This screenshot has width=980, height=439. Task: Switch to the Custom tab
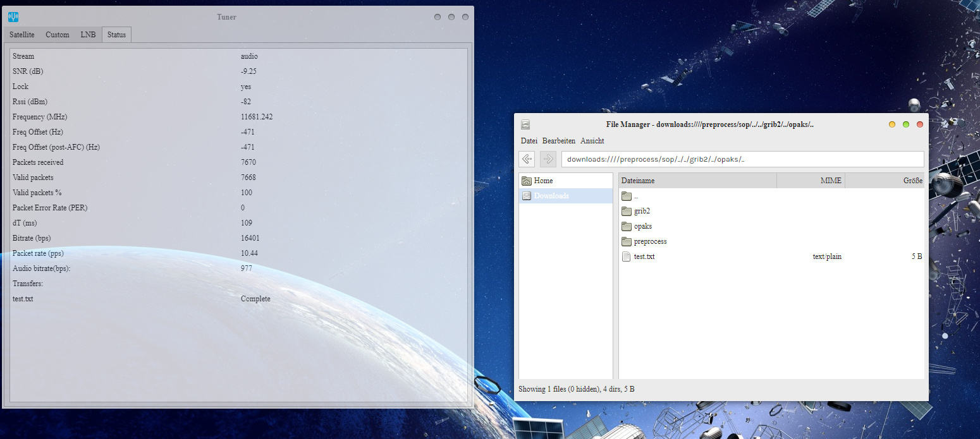pos(58,35)
